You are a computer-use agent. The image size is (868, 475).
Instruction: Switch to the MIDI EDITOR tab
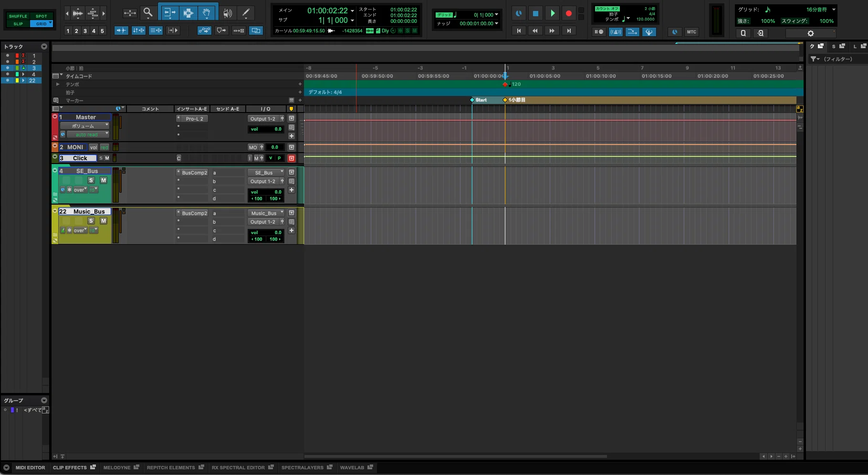30,467
